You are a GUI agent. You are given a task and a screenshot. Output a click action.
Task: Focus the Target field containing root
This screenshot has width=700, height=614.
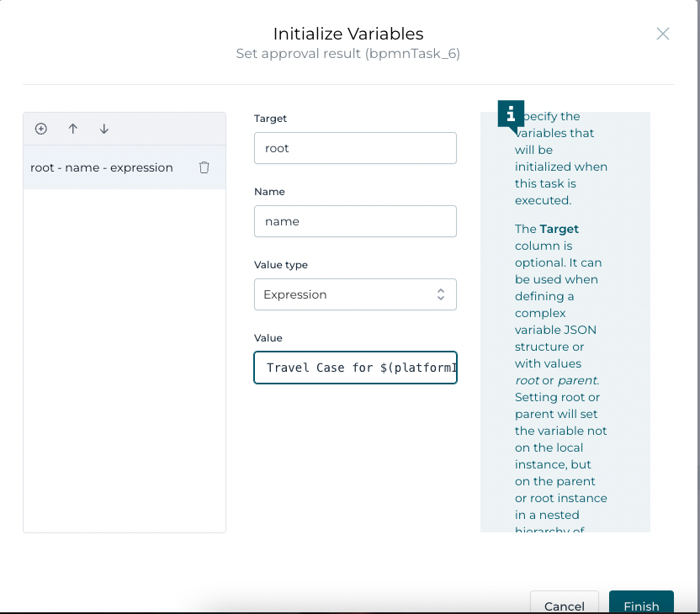[354, 148]
